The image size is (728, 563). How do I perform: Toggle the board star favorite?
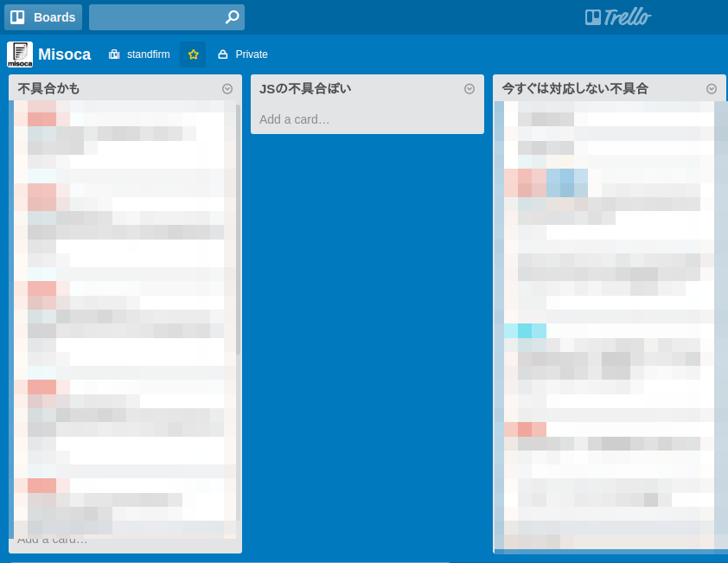click(193, 54)
